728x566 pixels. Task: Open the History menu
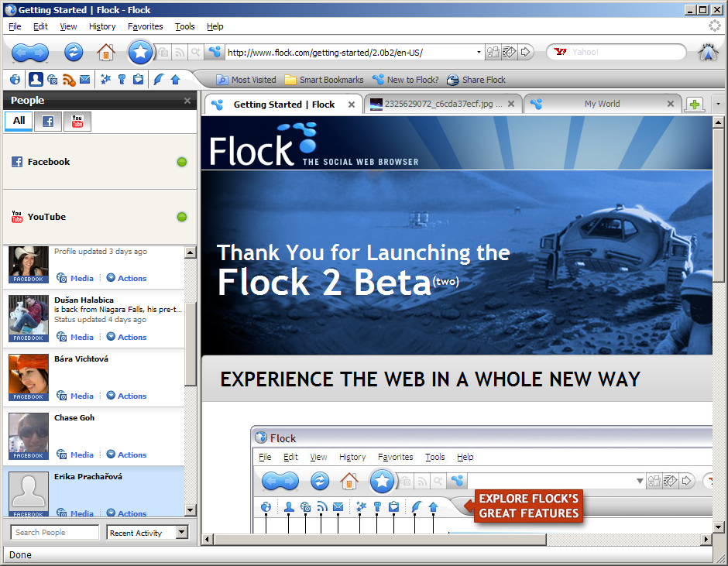[x=102, y=26]
